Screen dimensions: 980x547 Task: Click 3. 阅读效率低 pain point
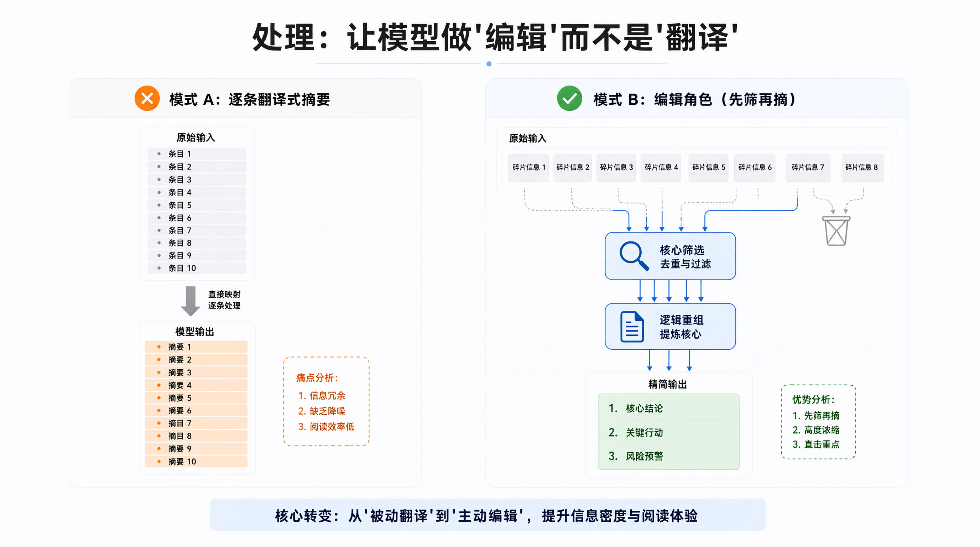click(326, 426)
